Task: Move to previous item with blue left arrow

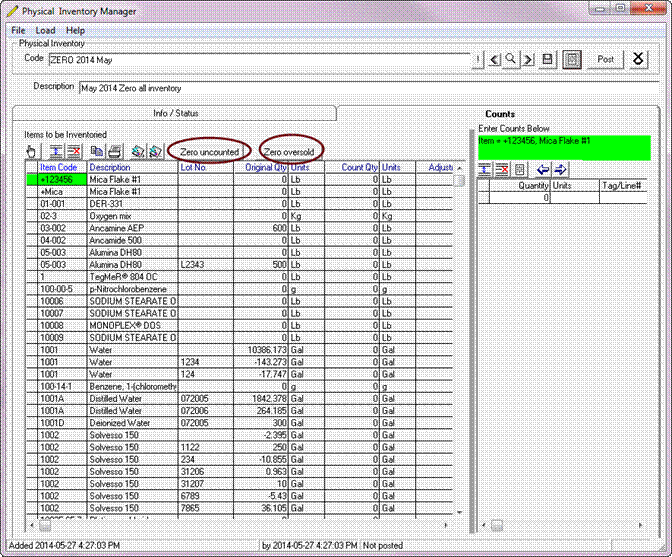Action: (543, 170)
